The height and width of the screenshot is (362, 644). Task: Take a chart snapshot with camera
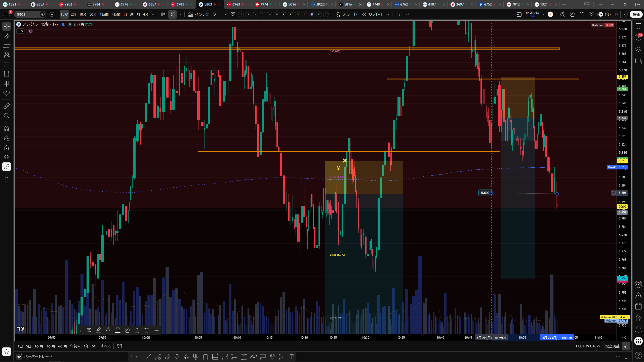(591, 14)
